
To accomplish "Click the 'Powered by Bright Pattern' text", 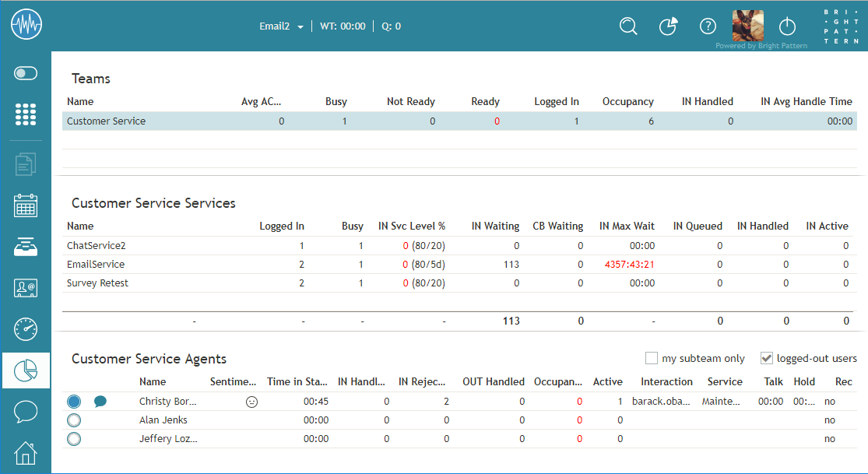I will pos(761,46).
